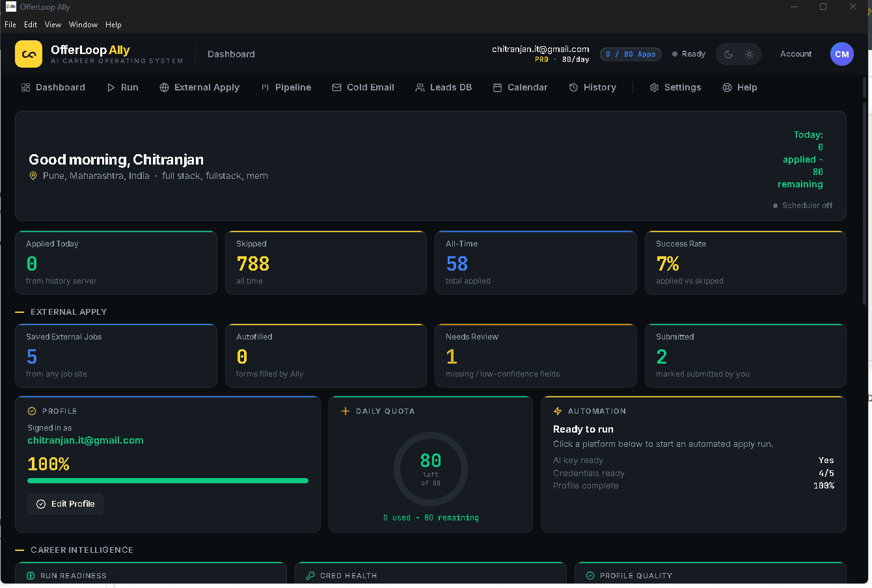The image size is (872, 588).
Task: Open the Saved External Jobs card
Action: (x=116, y=356)
